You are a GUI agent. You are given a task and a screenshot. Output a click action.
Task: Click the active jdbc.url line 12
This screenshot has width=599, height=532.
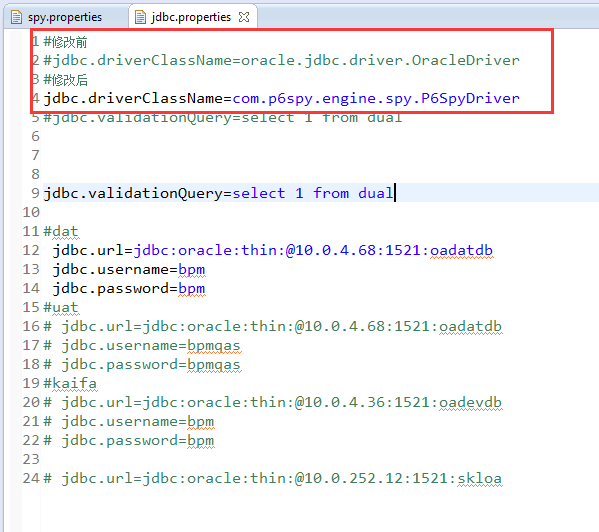273,251
